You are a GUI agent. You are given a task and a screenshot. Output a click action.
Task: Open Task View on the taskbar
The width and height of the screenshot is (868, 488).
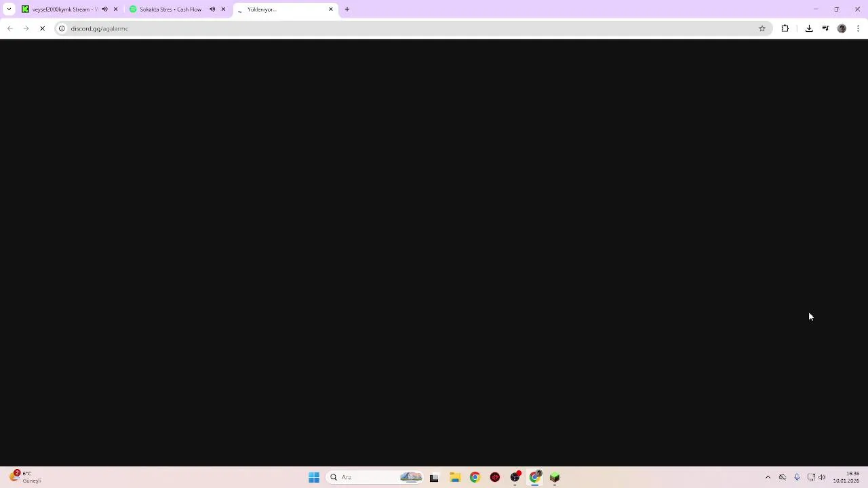tap(434, 477)
